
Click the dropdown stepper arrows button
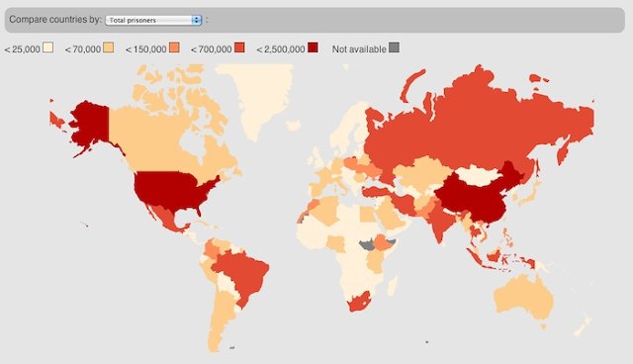click(197, 20)
